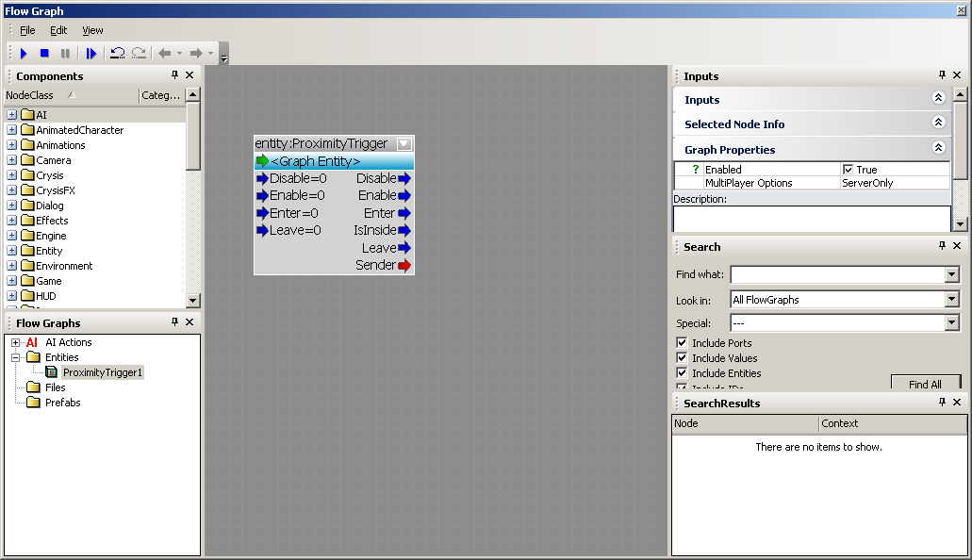Click the Description text box
The image size is (972, 560).
pos(812,219)
